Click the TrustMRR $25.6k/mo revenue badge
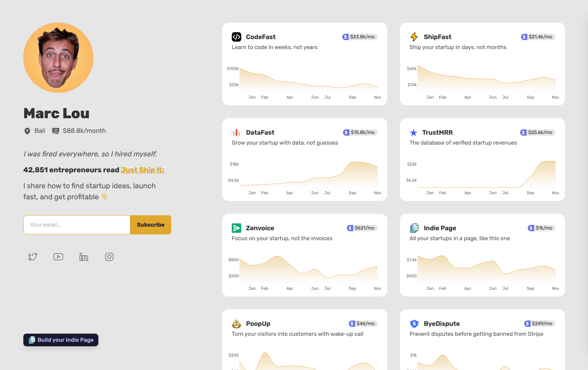The width and height of the screenshot is (588, 370). click(x=537, y=132)
